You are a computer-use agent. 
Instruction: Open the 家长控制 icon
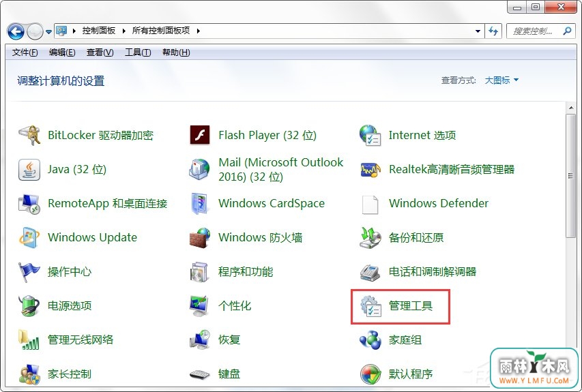(x=29, y=374)
